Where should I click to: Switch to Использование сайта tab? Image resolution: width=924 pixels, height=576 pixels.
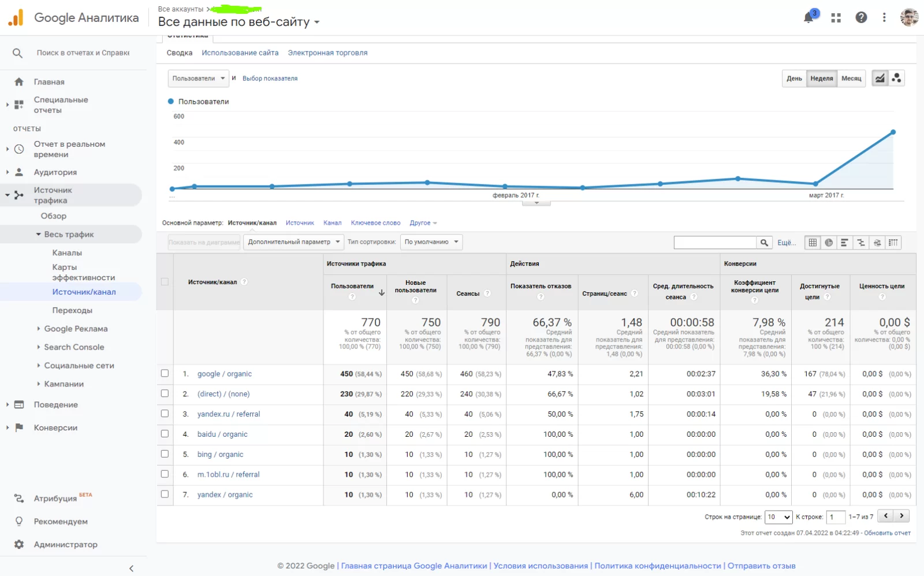(x=240, y=53)
